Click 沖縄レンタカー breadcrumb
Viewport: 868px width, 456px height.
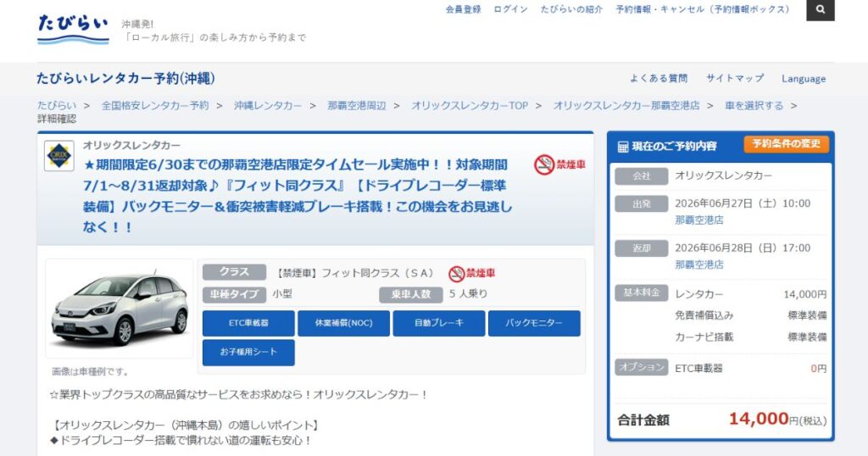point(268,105)
